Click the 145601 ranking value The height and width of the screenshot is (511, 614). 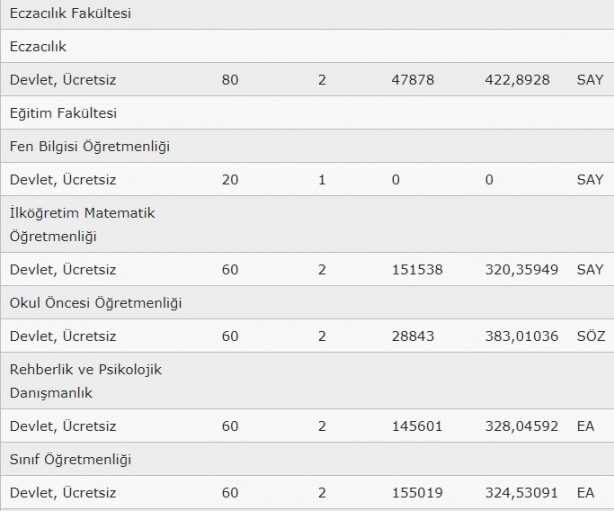tap(418, 425)
